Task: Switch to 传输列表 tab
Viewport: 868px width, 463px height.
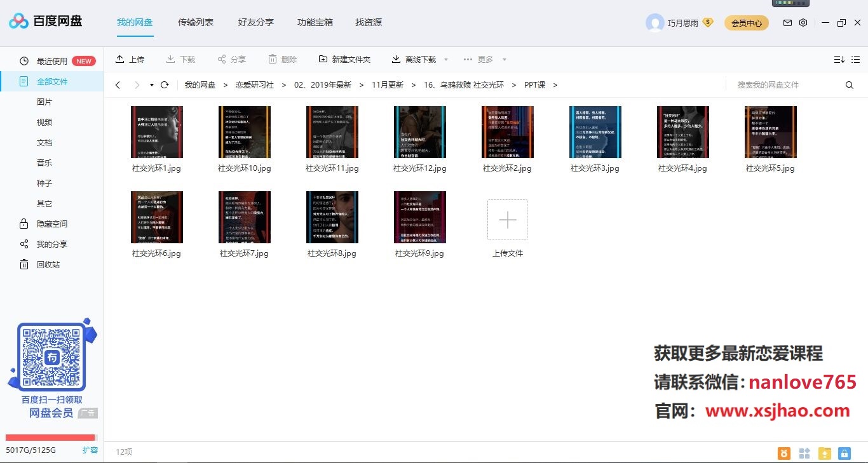Action: pos(196,22)
